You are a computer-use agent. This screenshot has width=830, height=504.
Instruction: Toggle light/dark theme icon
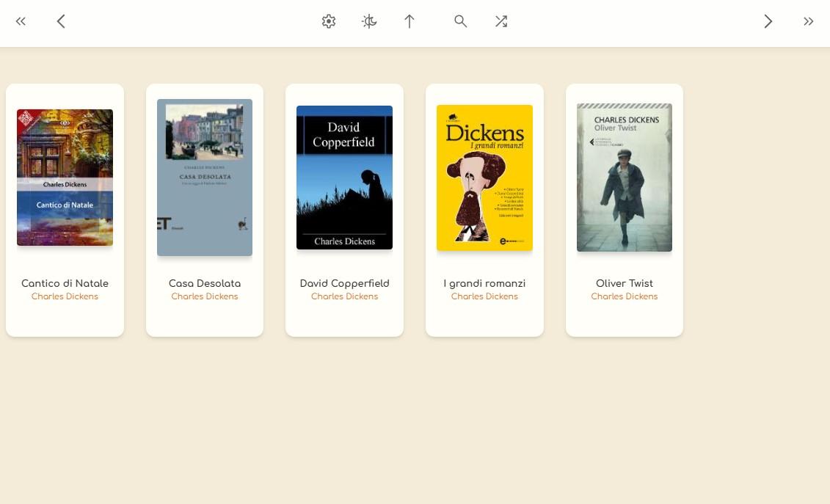pyautogui.click(x=369, y=21)
